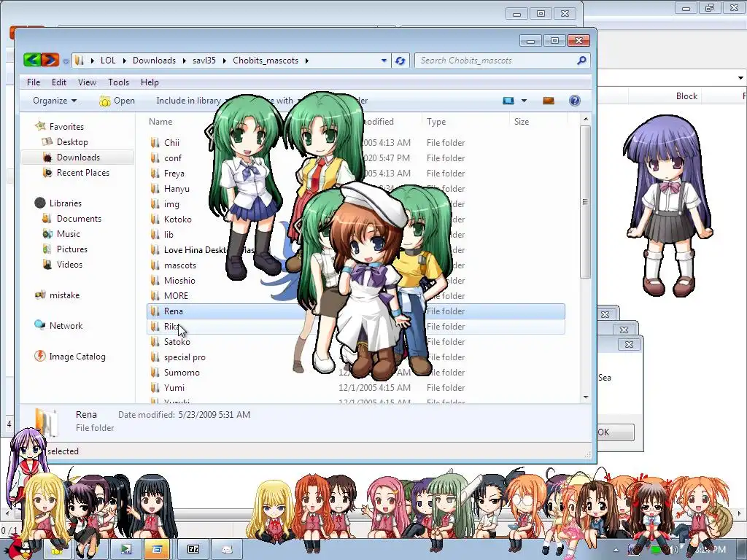Image resolution: width=747 pixels, height=560 pixels.
Task: Click the scrollbar up arrow
Action: [x=586, y=119]
